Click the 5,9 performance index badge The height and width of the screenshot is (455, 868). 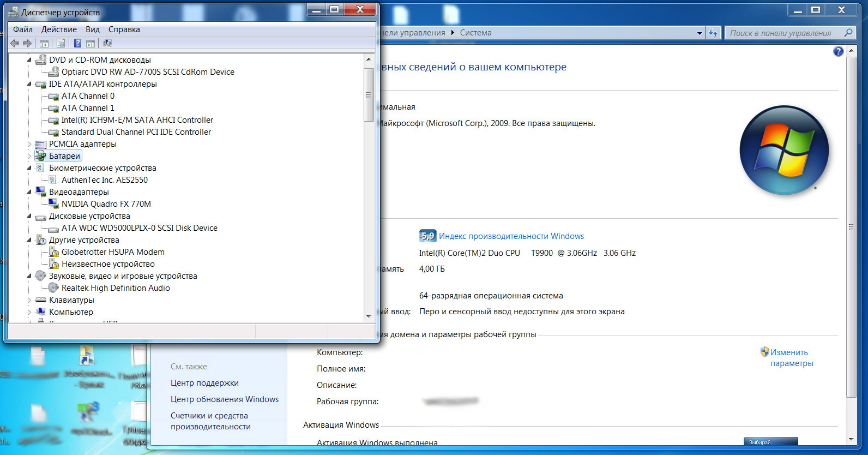[427, 236]
